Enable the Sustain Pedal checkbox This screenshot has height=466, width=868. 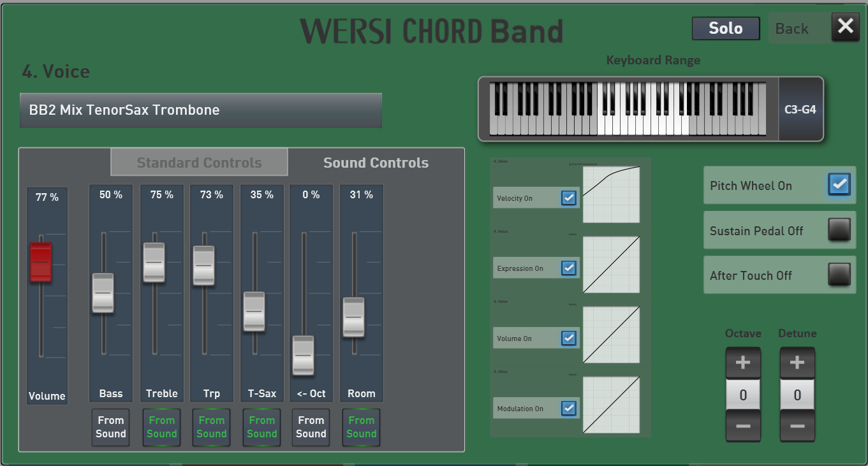tap(839, 229)
